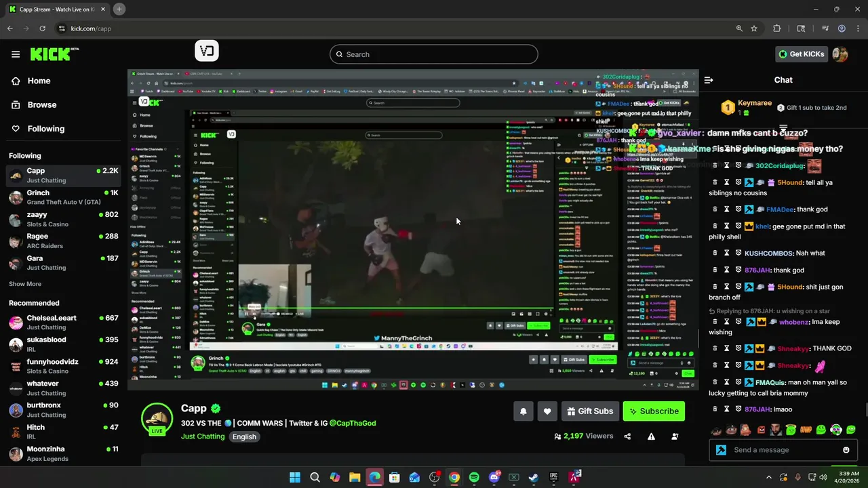Click Get KICKs button
Image resolution: width=868 pixels, height=488 pixels.
pos(802,54)
